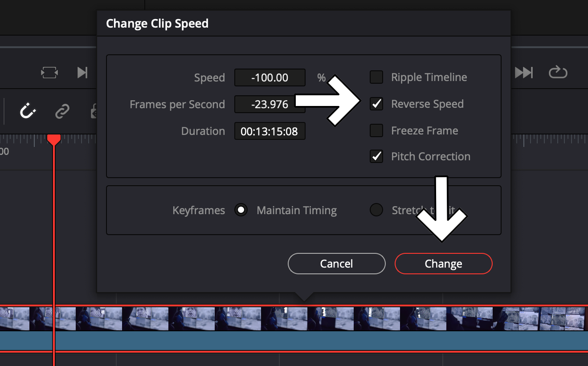Skip to next frame with the playback icon
This screenshot has height=366, width=588.
click(x=83, y=72)
